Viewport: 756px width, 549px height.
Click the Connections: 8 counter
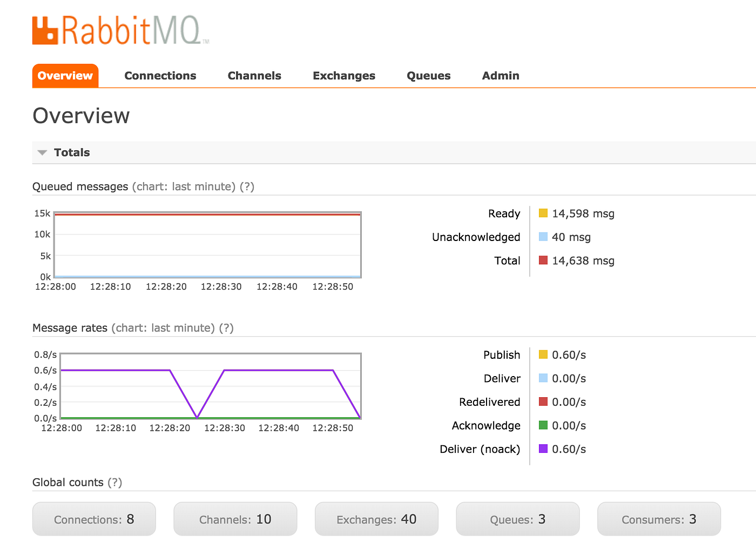93,519
